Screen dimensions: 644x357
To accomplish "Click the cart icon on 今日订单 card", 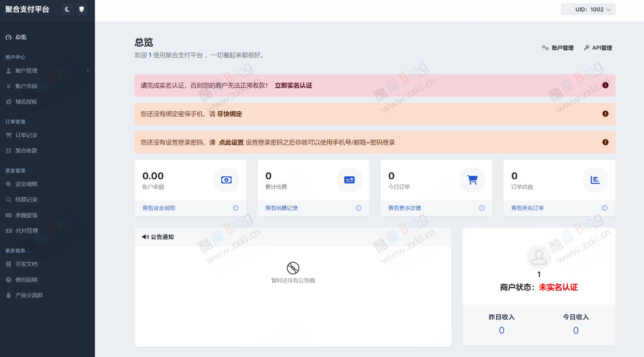I will (x=472, y=180).
